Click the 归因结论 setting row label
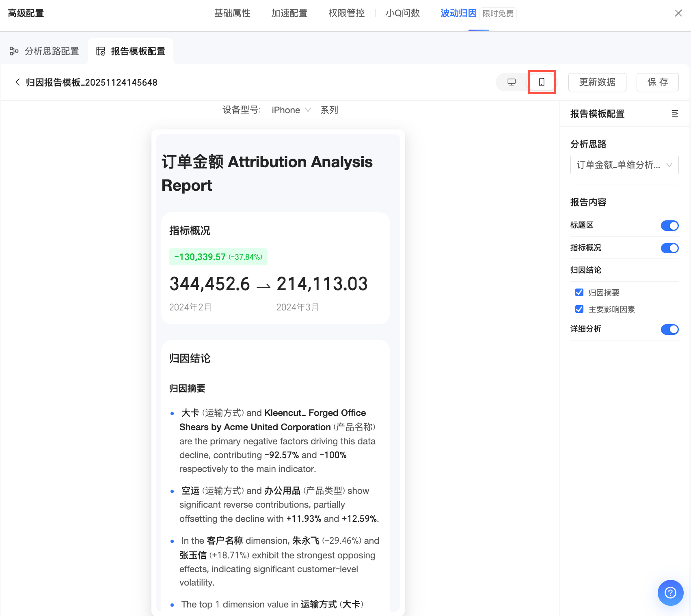The height and width of the screenshot is (616, 691). (x=585, y=270)
